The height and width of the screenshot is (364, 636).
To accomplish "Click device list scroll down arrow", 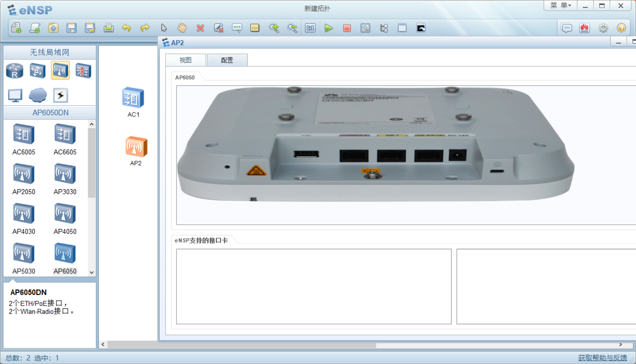I will (x=92, y=272).
